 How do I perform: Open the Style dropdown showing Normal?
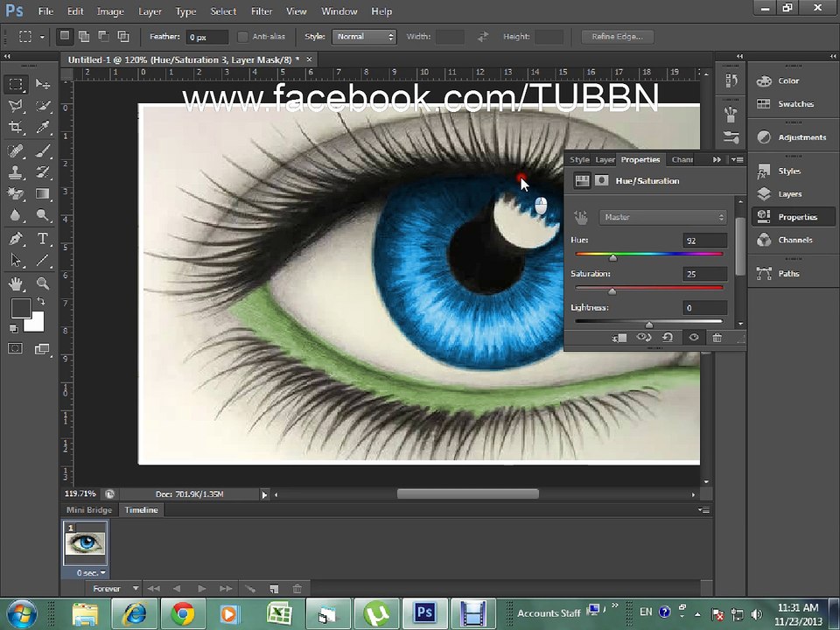pyautogui.click(x=364, y=37)
